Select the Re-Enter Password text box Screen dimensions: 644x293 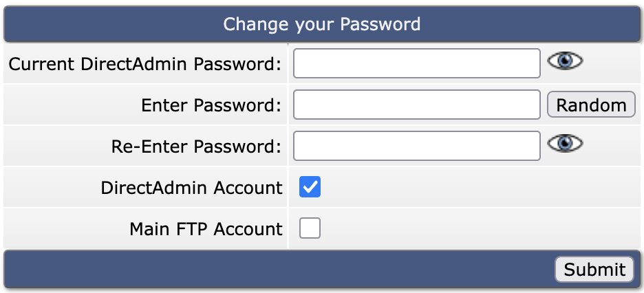tap(416, 146)
